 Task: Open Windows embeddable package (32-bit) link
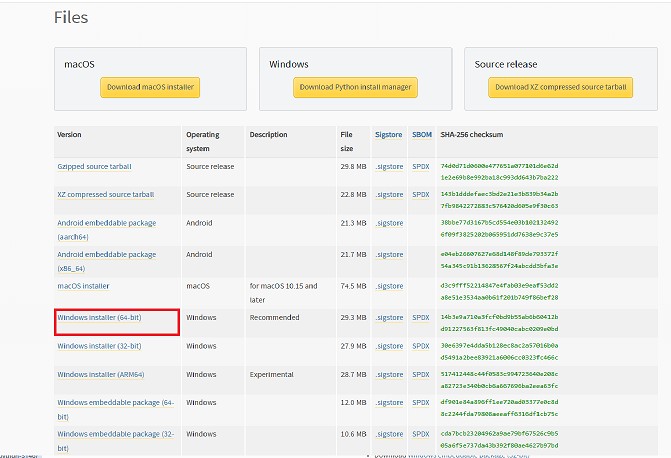coord(116,441)
